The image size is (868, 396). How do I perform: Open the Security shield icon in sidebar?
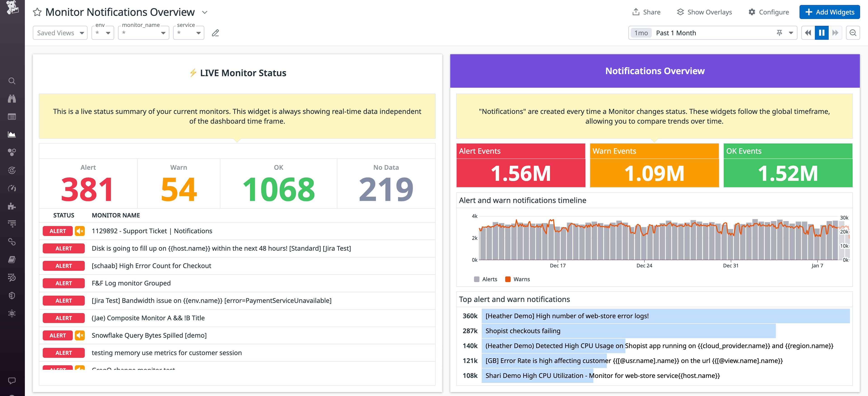pyautogui.click(x=12, y=295)
